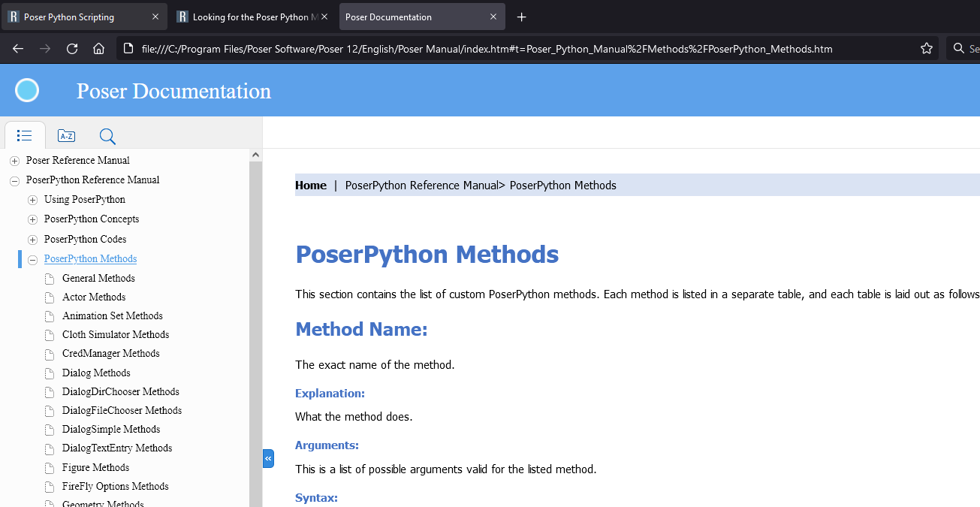The height and width of the screenshot is (507, 980).
Task: Click the browser reload button
Action: pyautogui.click(x=72, y=49)
